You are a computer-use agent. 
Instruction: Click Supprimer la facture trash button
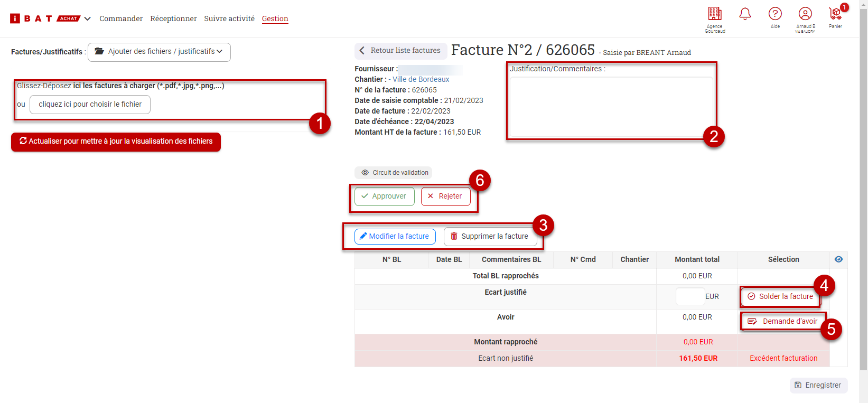click(x=490, y=236)
